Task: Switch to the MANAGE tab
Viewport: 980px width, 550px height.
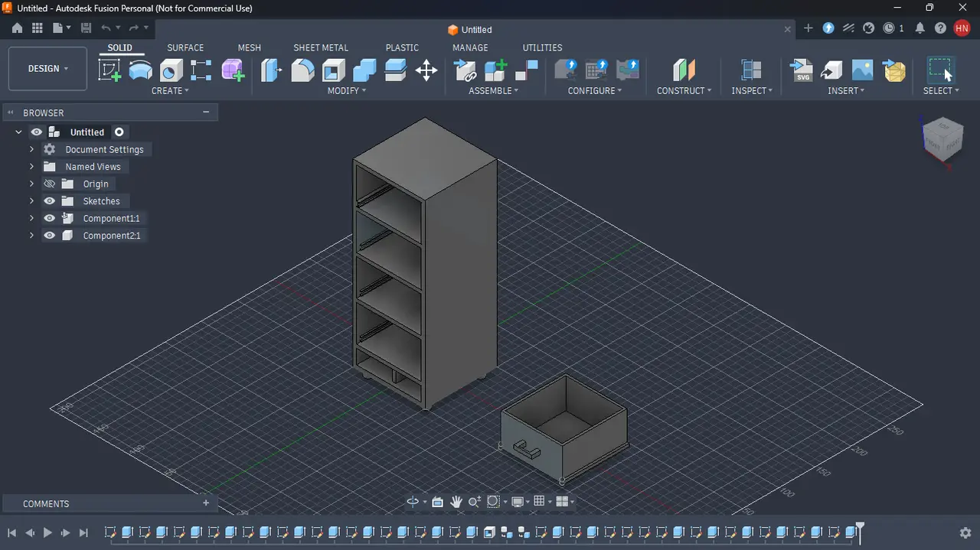Action: coord(470,47)
